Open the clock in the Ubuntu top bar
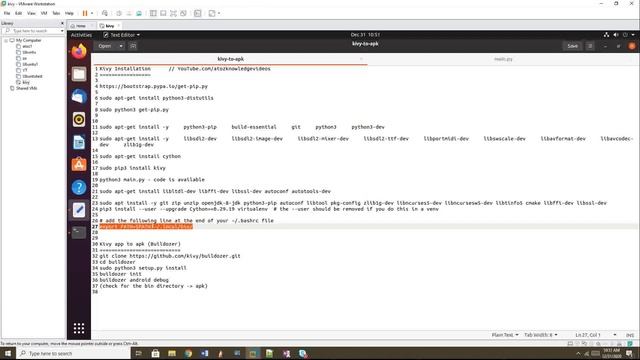Screen dimensions: 640x360 [x=365, y=35]
